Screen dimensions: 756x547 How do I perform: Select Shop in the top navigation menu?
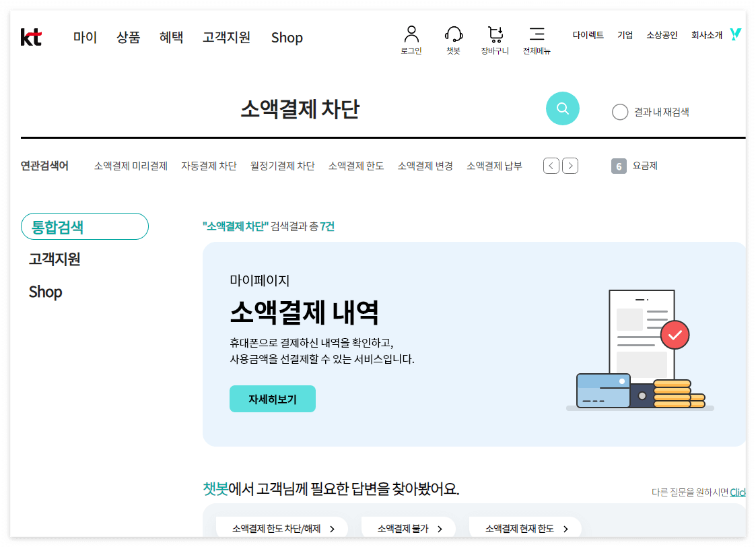pyautogui.click(x=287, y=38)
